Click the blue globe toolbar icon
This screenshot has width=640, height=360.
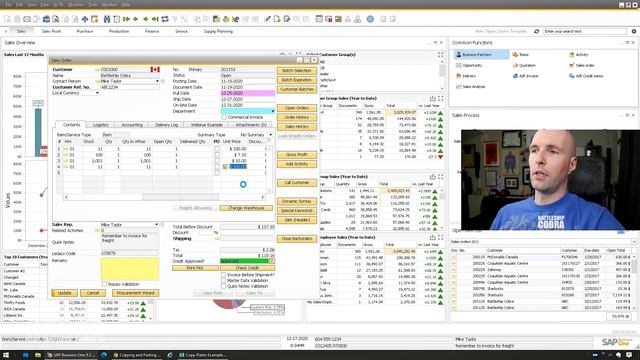[x=370, y=19]
